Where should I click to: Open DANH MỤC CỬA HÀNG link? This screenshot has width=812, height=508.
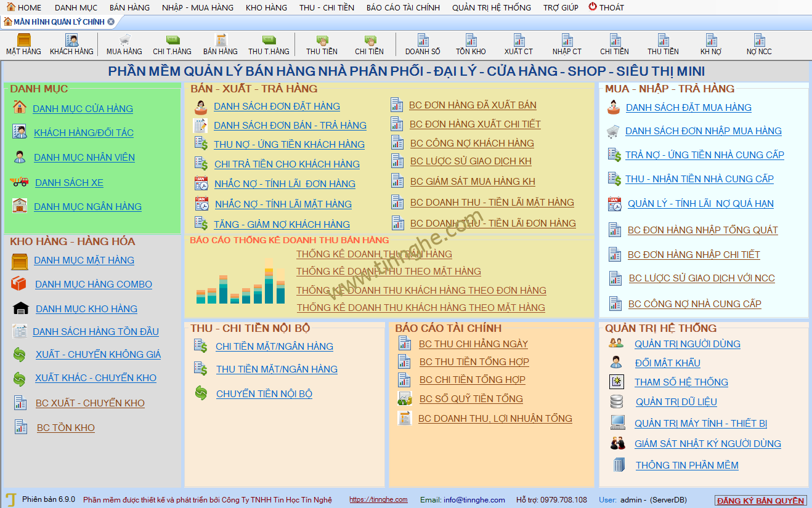pos(83,109)
